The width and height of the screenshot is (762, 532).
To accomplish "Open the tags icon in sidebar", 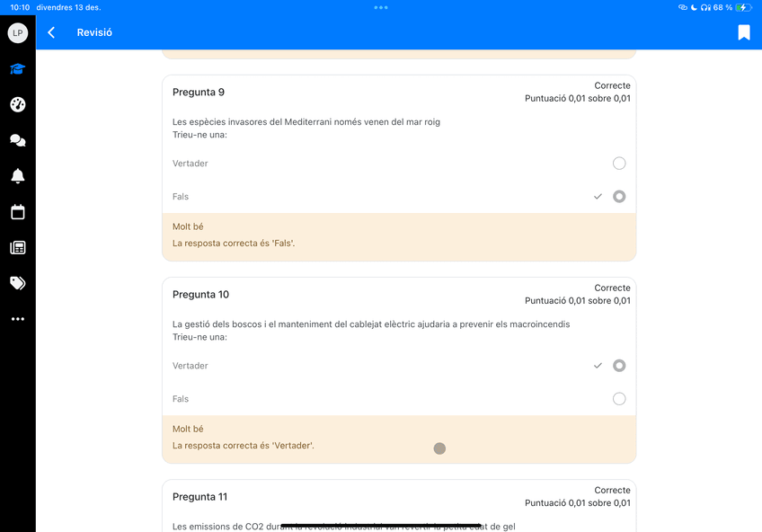I will (x=18, y=283).
